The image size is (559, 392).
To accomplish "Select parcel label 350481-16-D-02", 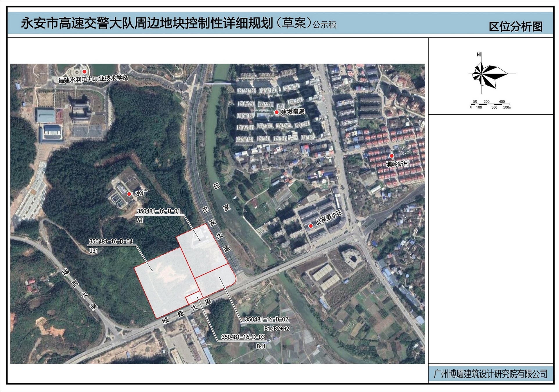I will pyautogui.click(x=267, y=319).
